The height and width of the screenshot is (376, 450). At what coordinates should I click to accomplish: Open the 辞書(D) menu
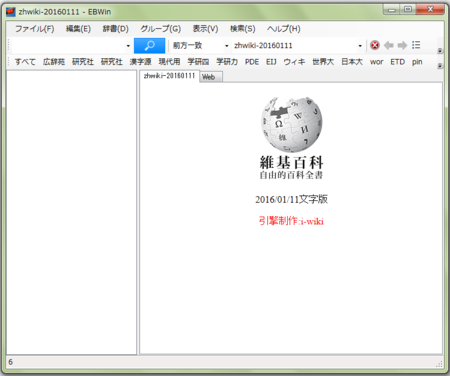115,29
